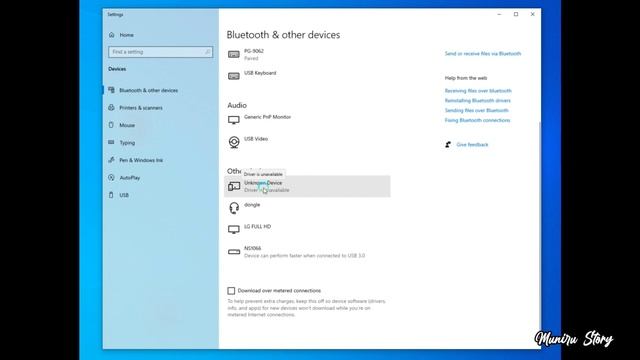Click in the Find a setting search box
The height and width of the screenshot is (360, 640).
[160, 52]
